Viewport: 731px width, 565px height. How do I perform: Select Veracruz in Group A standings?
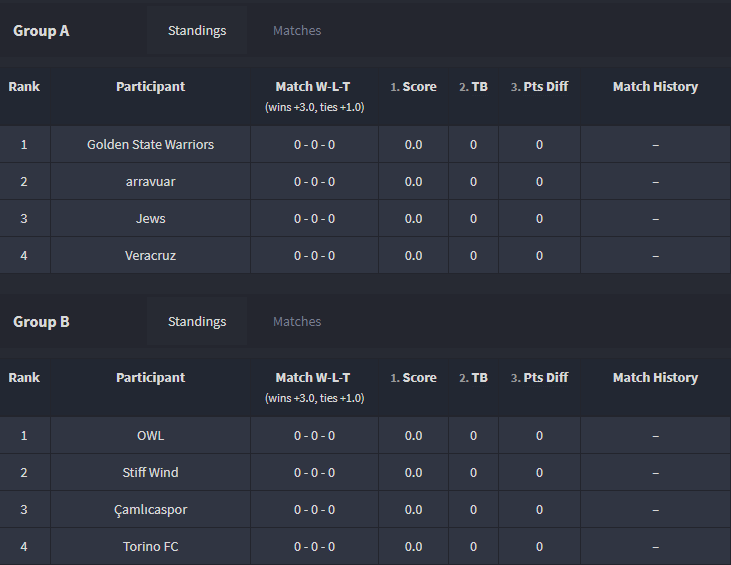click(150, 255)
